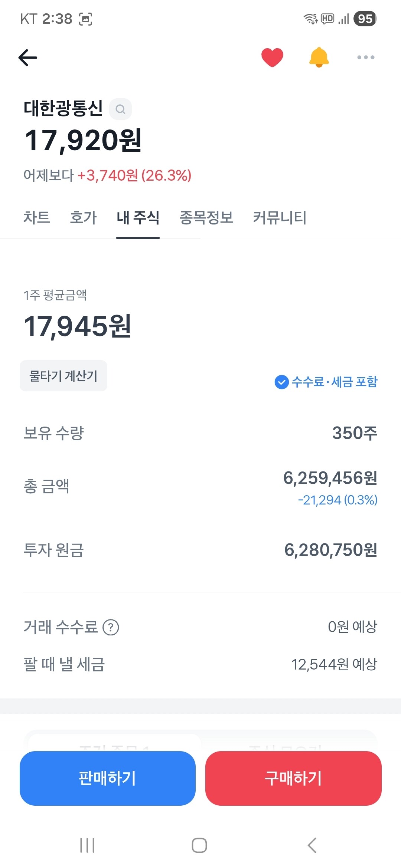Toggle the red heart favorite icon
Screen dimensions: 401x868
(x=272, y=57)
